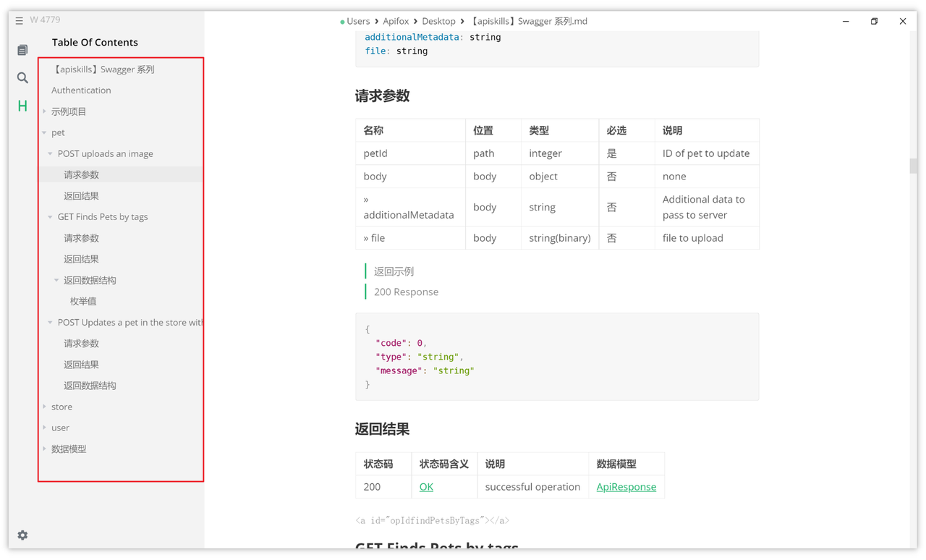Image resolution: width=926 pixels, height=560 pixels.
Task: Select 枚举值 in the outline
Action: click(x=82, y=301)
